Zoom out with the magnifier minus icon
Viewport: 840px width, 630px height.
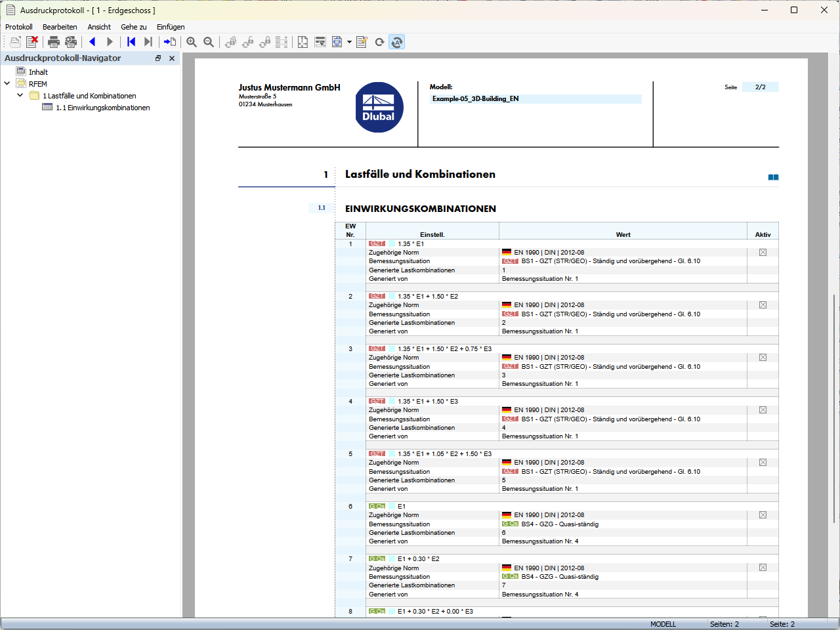(x=209, y=42)
